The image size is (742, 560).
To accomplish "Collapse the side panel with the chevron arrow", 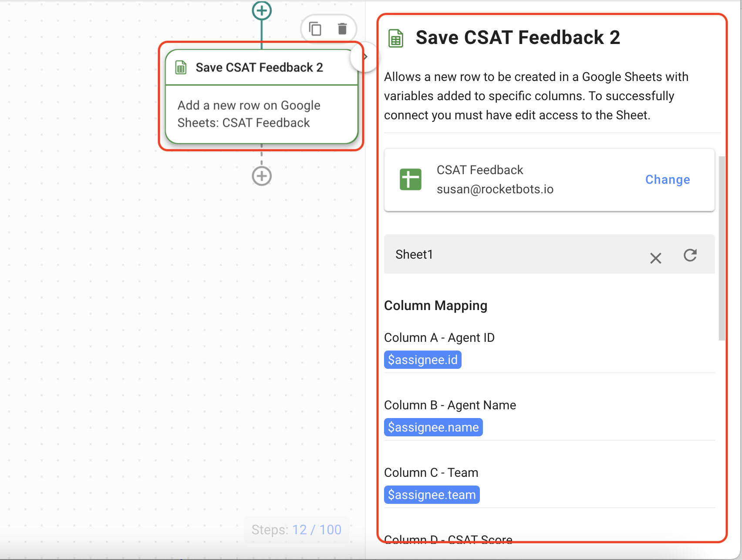I will tap(365, 57).
